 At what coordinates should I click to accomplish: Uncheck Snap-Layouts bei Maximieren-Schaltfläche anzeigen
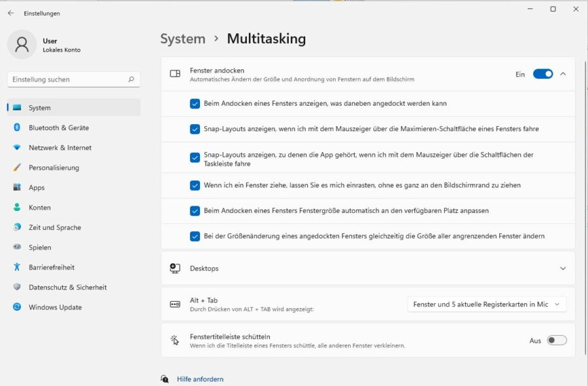(x=195, y=129)
